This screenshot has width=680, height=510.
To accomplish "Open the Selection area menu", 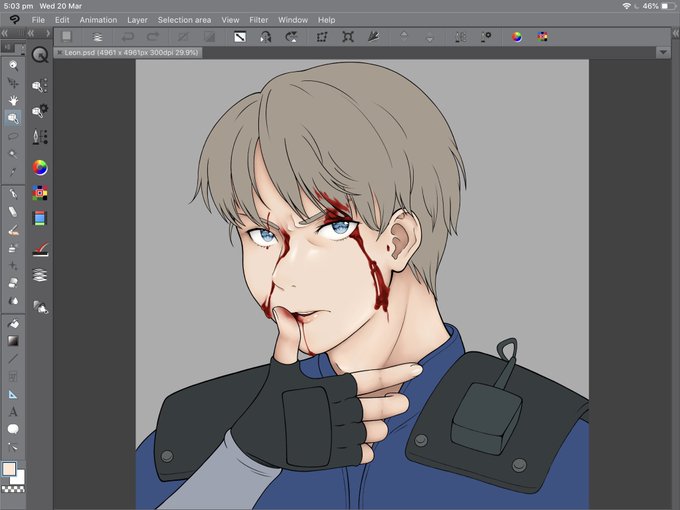I will (184, 20).
